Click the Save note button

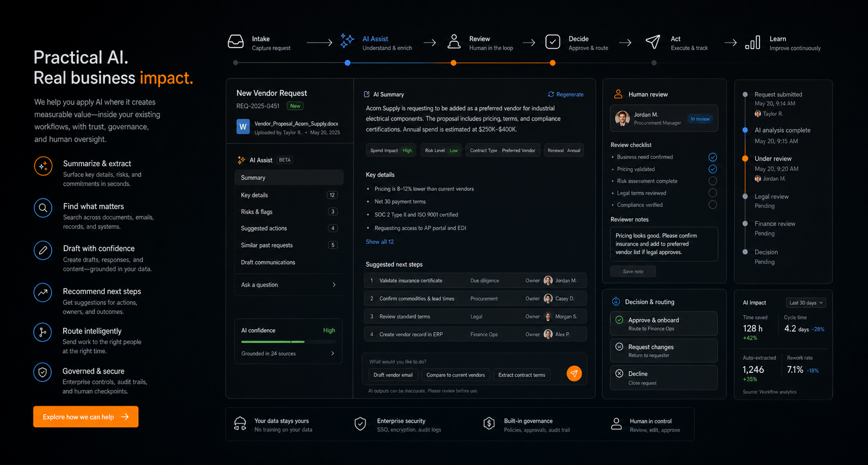tap(633, 272)
